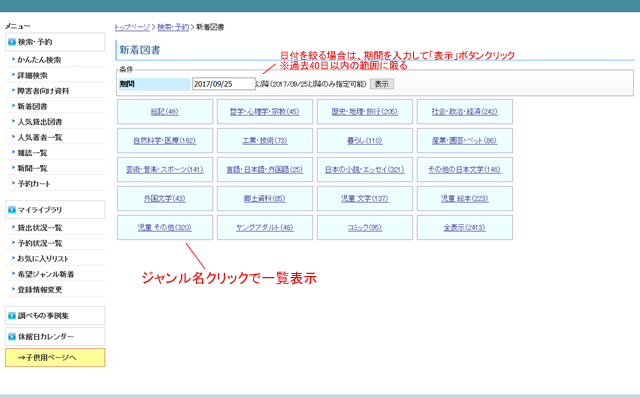Click the blue icon beside 休館日カレンダー
This screenshot has width=640, height=398.
pyautogui.click(x=12, y=337)
